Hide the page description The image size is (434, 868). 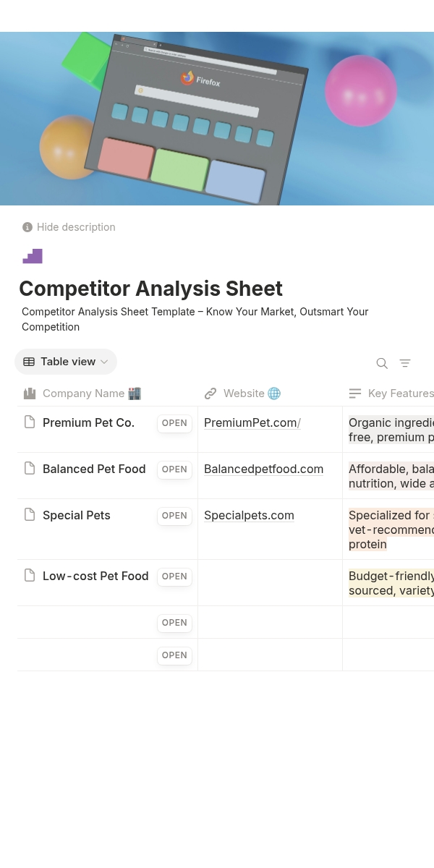(69, 227)
